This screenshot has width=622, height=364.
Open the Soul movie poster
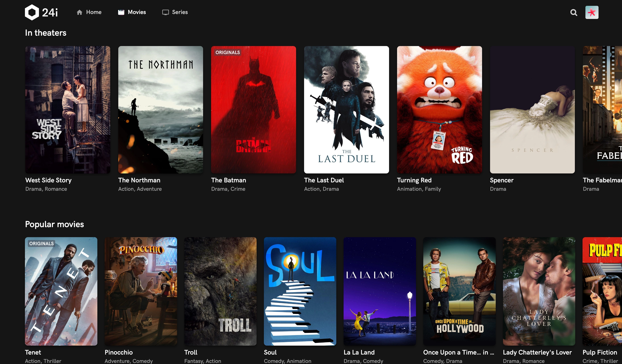pos(300,291)
